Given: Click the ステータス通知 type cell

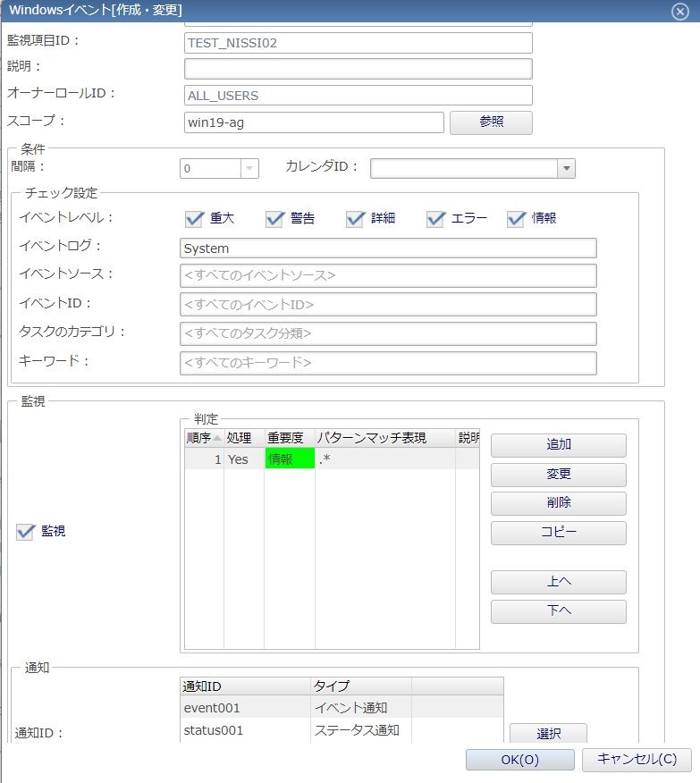Looking at the screenshot, I should tap(361, 730).
